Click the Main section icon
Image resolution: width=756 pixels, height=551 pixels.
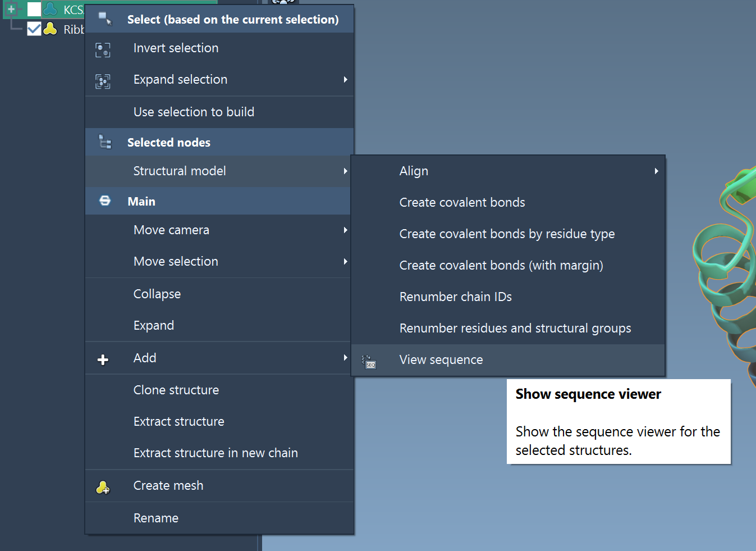pyautogui.click(x=104, y=201)
